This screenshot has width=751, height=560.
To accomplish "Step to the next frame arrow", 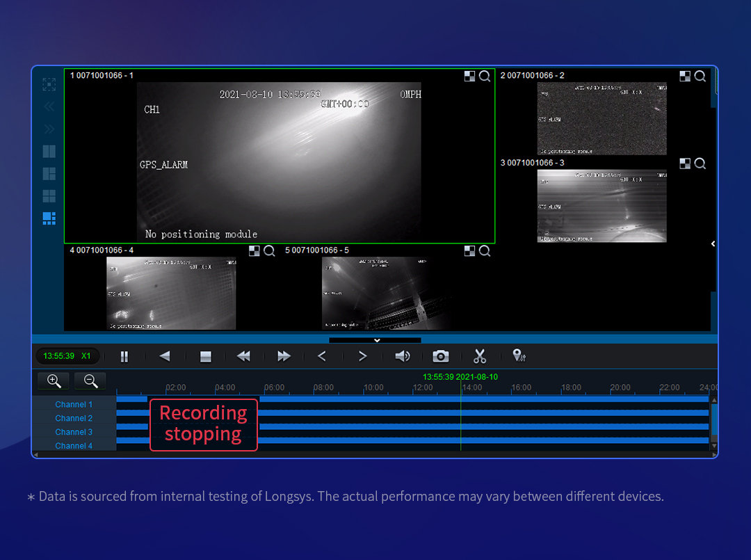I will click(x=362, y=356).
